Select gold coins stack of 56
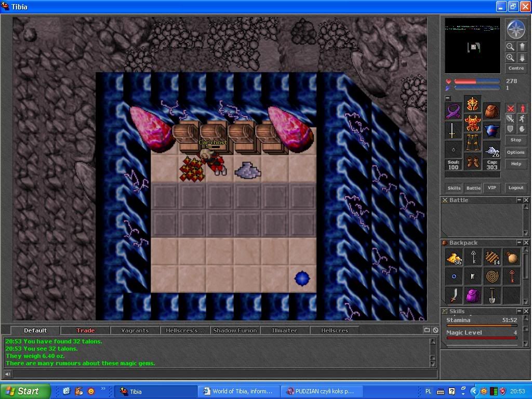Screen dimensions: 532x399 (x=454, y=258)
